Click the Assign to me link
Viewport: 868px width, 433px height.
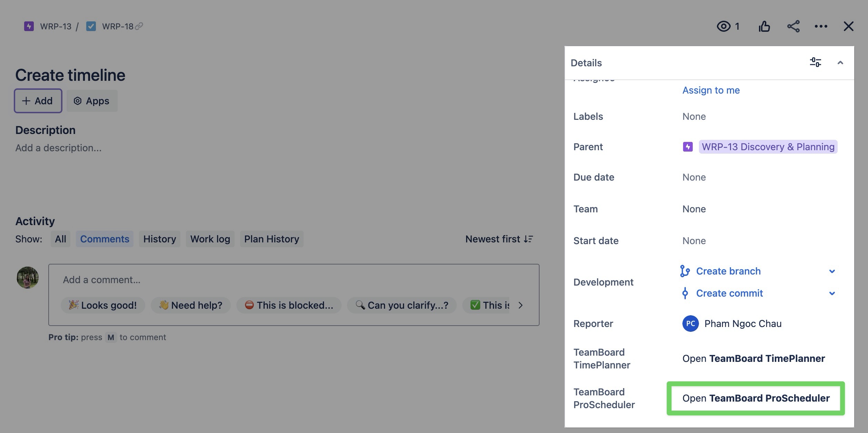[x=711, y=90]
